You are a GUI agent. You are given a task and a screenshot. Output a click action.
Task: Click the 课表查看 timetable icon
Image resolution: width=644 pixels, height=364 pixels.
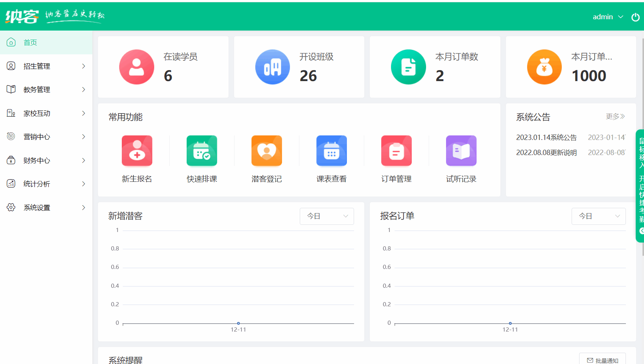331,151
